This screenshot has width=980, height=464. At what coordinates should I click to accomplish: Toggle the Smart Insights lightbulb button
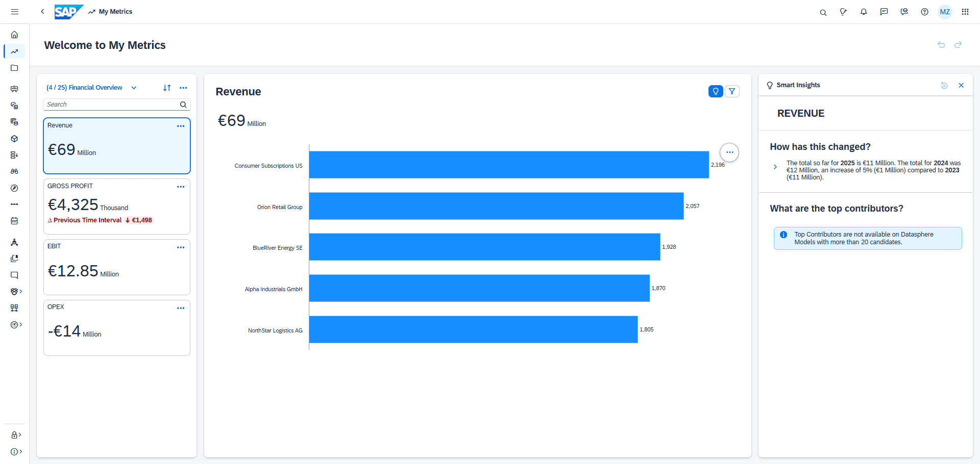[716, 91]
